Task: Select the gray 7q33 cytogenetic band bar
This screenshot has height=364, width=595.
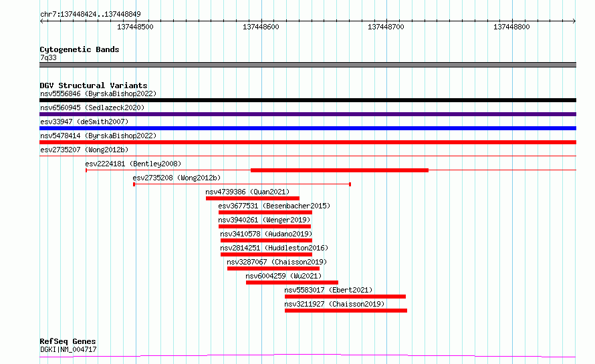Action: coord(308,65)
